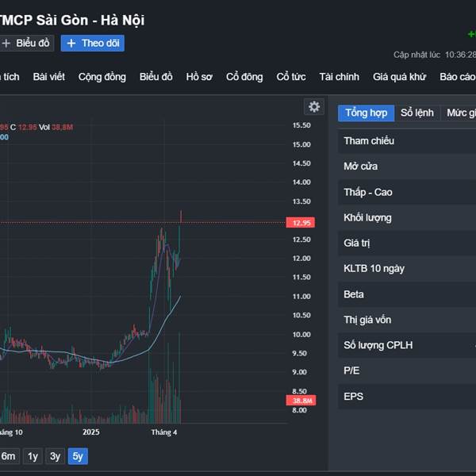Click the Khối lượng row
This screenshot has width=476, height=476.
pos(407,217)
